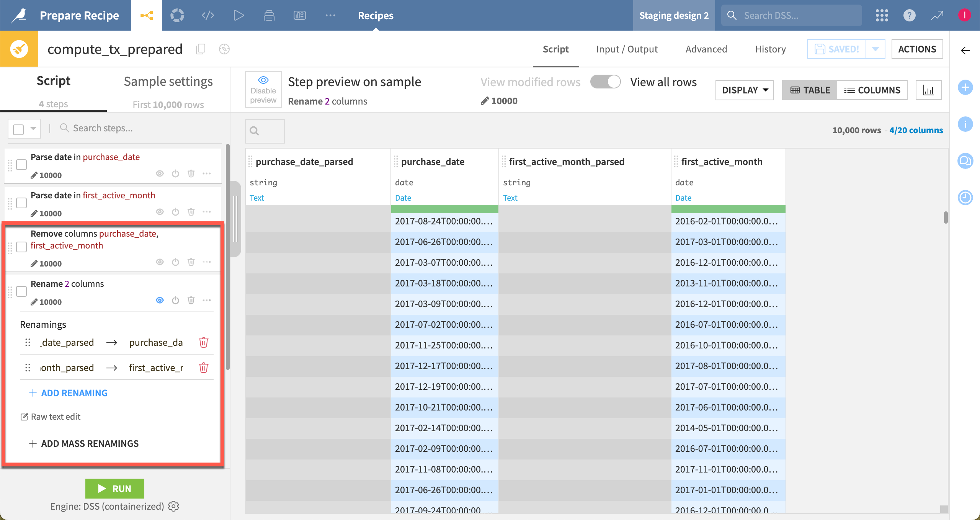
Task: Check the Rename 2 columns step checkbox
Action: pos(21,291)
